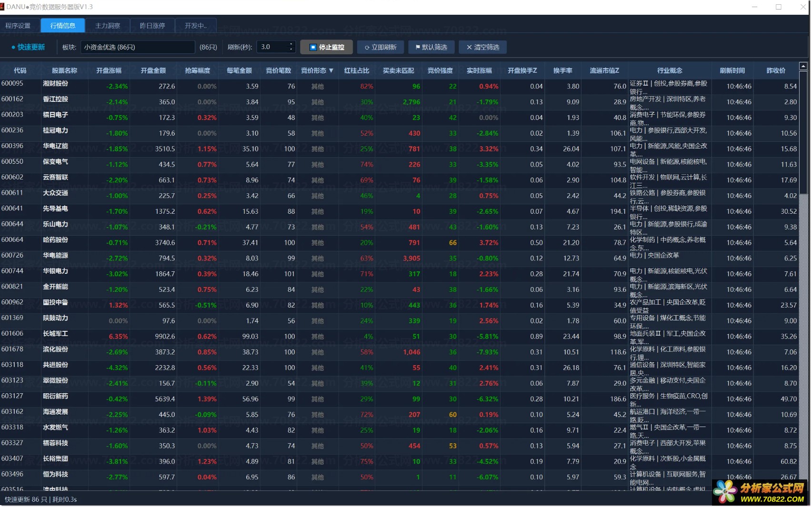
Task: Open the 昨日涨停 tab
Action: point(152,26)
